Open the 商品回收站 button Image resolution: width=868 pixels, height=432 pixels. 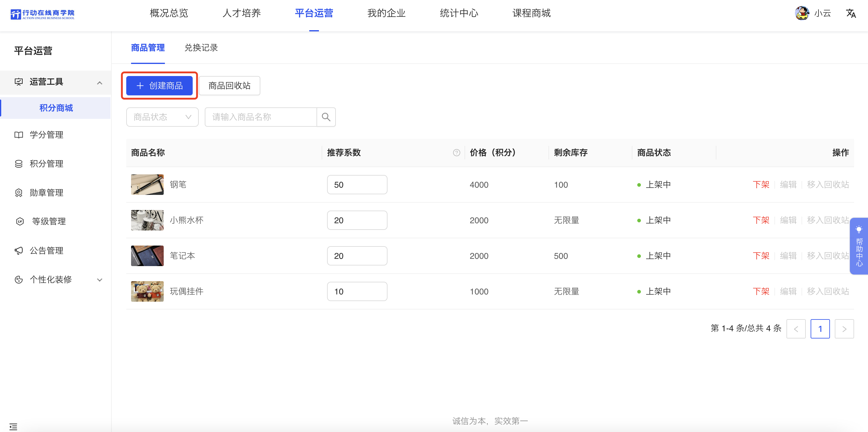click(229, 85)
